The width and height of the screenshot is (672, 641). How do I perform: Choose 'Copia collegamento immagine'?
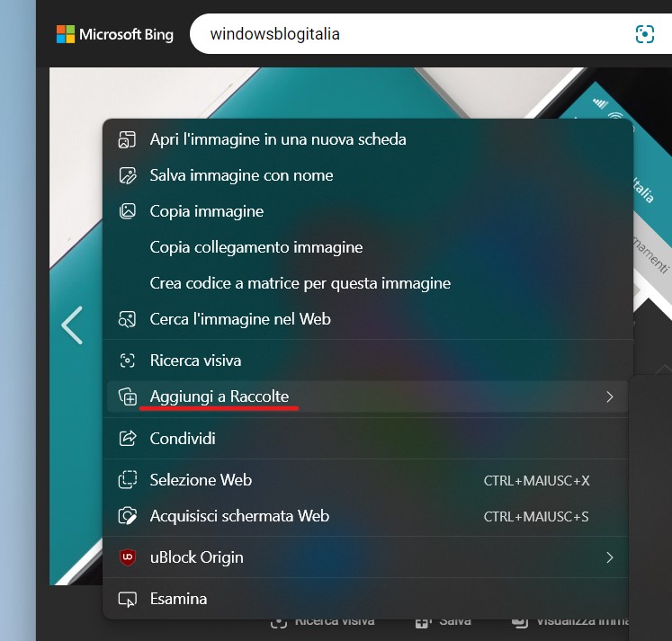(x=368, y=247)
